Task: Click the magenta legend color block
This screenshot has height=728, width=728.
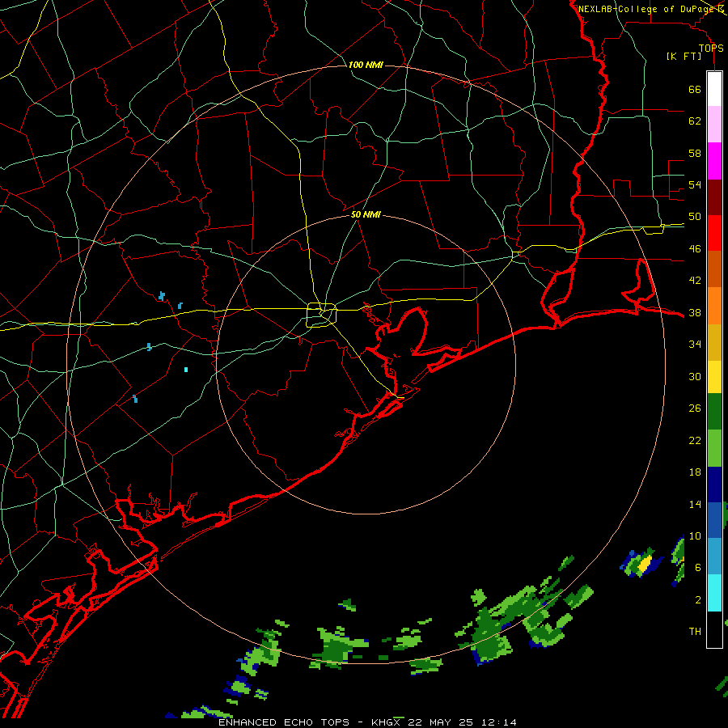Action: point(714,161)
